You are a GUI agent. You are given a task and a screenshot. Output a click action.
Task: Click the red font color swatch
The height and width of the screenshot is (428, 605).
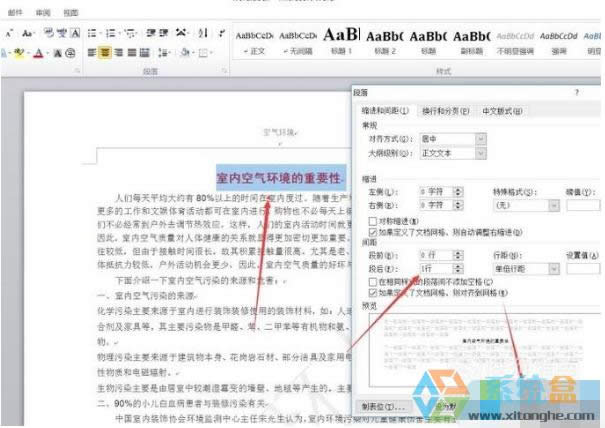coord(39,53)
